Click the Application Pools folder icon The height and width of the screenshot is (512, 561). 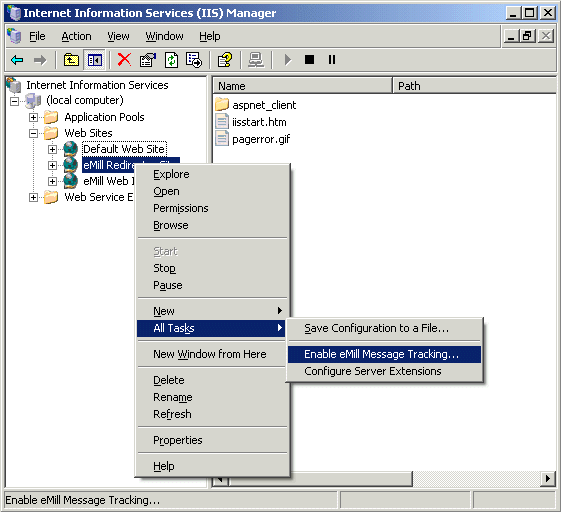click(x=51, y=117)
